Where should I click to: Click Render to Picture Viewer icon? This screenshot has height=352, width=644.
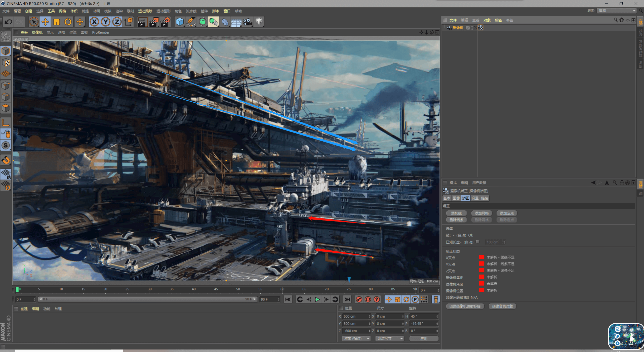point(154,22)
